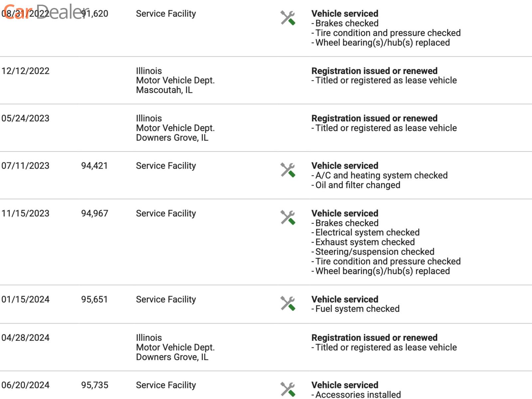Click "A/C and heating system checked" line

click(381, 175)
